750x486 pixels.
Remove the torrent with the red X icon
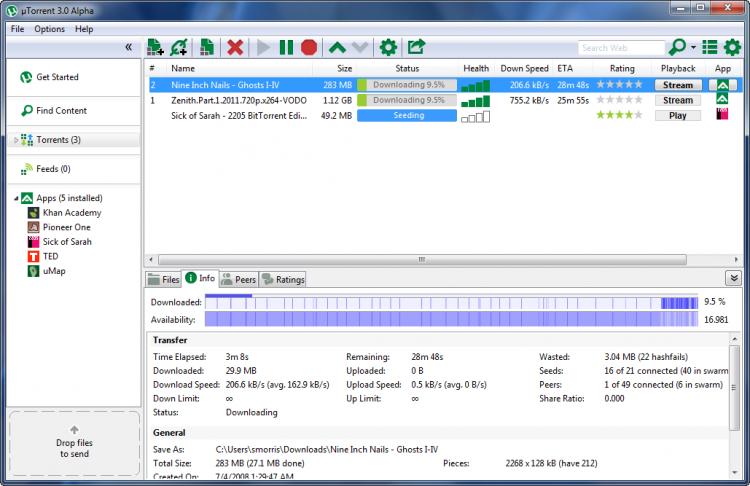(x=235, y=47)
